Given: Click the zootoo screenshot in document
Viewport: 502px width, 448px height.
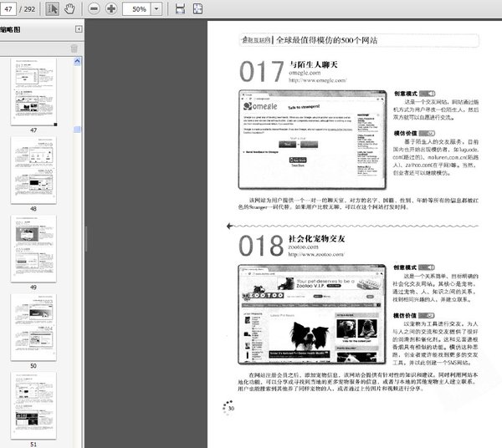Looking at the screenshot, I should point(312,314).
